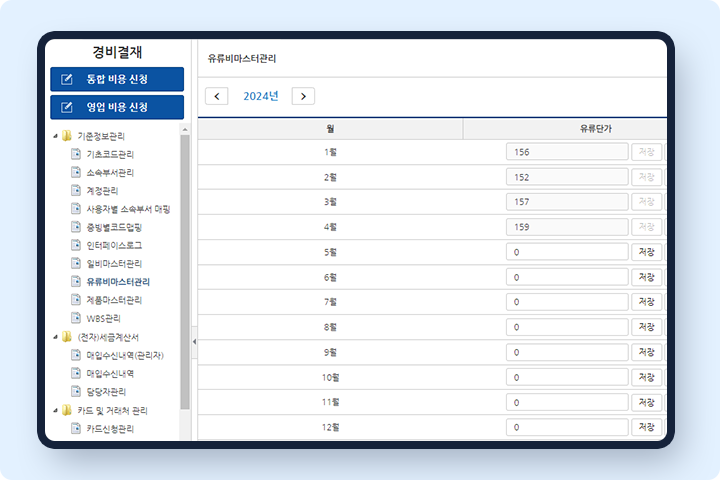Focus the 8월 fuel price input
The width and height of the screenshot is (720, 480).
(x=567, y=328)
